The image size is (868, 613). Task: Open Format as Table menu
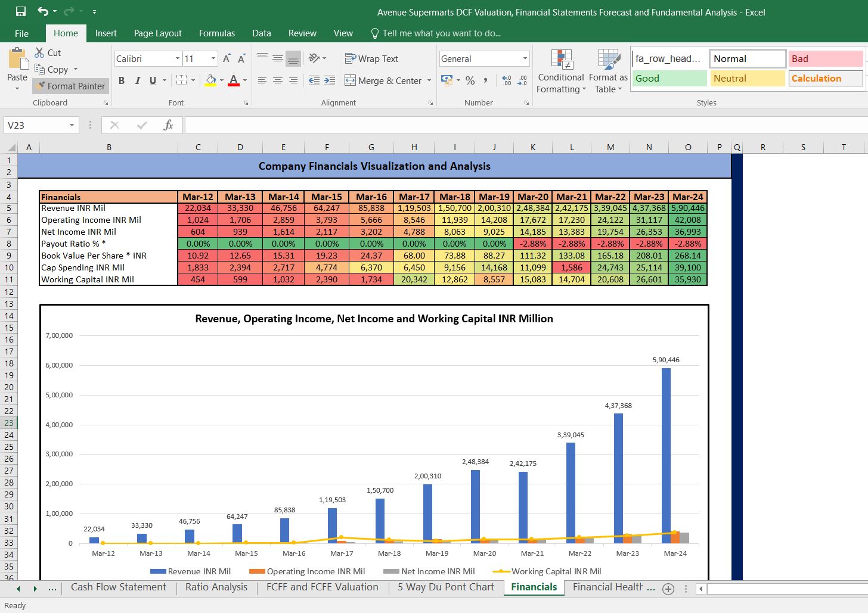click(608, 71)
